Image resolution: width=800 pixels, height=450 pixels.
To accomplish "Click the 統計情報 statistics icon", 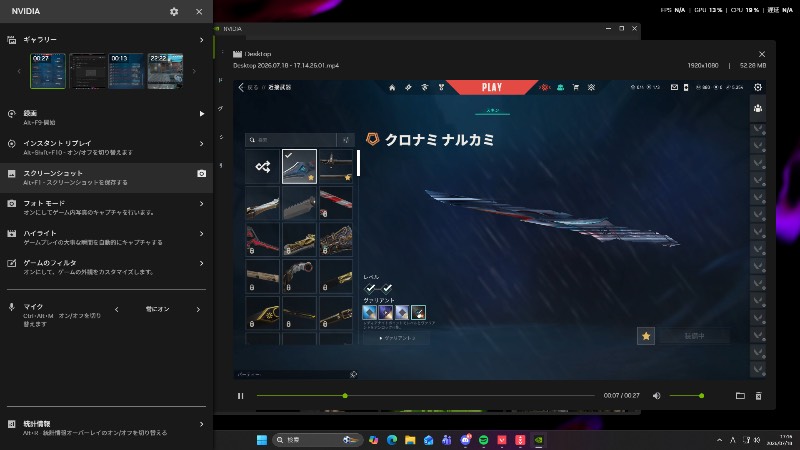I will pos(11,424).
